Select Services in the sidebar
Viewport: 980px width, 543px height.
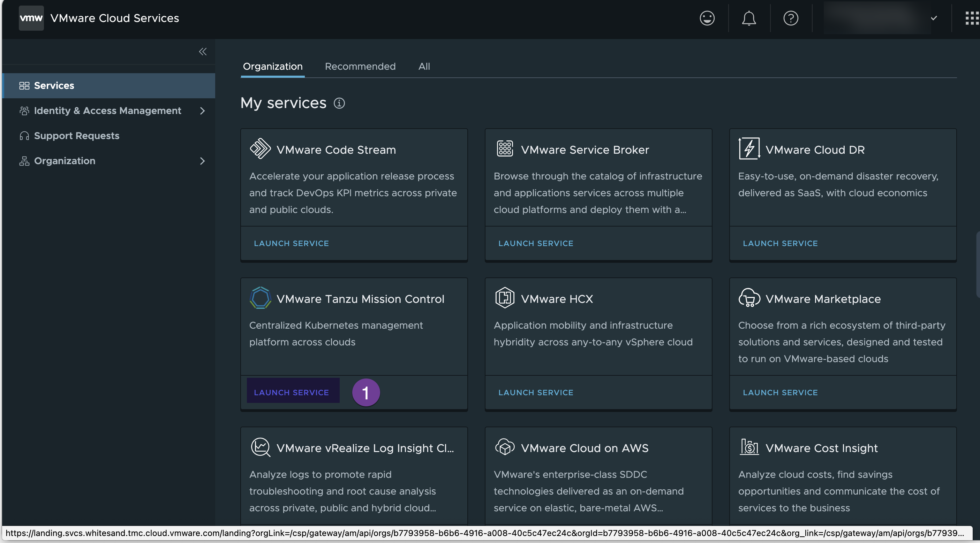tap(109, 85)
